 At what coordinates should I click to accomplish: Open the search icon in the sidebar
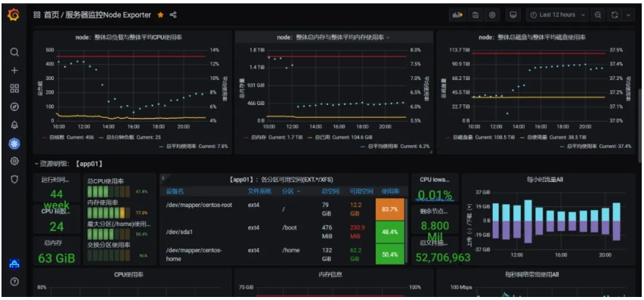click(x=14, y=52)
